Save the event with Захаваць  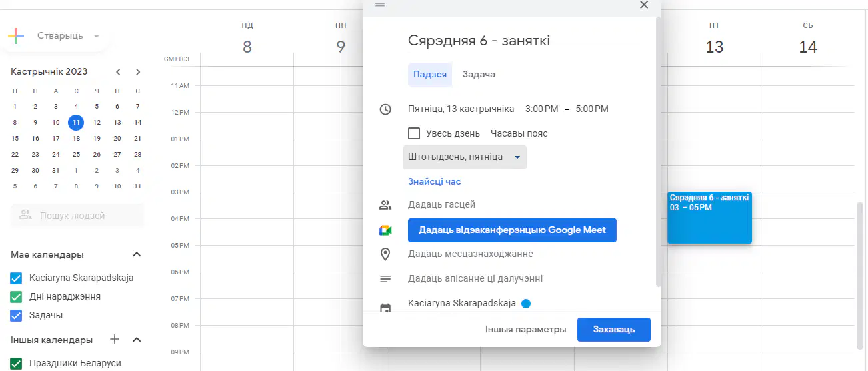click(614, 330)
